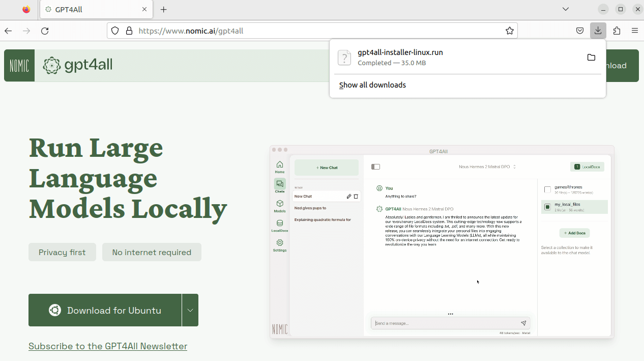Save page to Pocket
Viewport: 644px width, 361px height.
point(580,31)
